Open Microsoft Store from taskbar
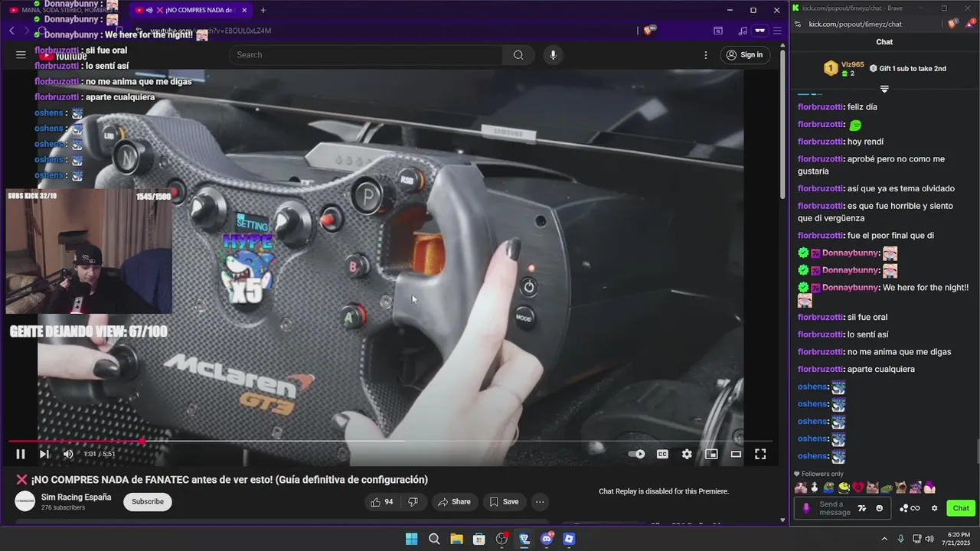Viewport: 980px width, 551px height. pyautogui.click(x=479, y=539)
